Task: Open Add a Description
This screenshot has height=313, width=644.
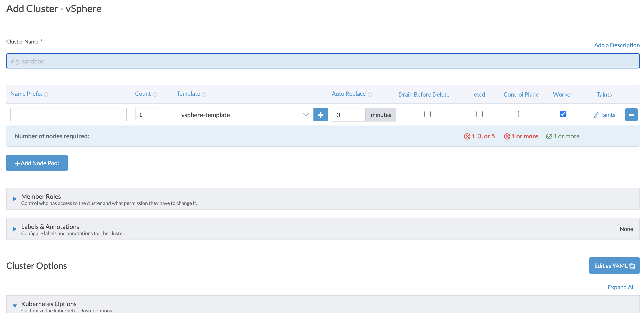Action: 617,45
